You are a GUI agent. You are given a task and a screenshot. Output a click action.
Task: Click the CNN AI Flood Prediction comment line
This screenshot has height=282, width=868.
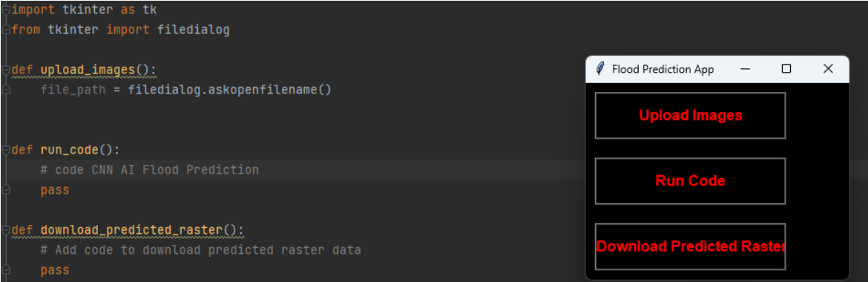coord(149,169)
